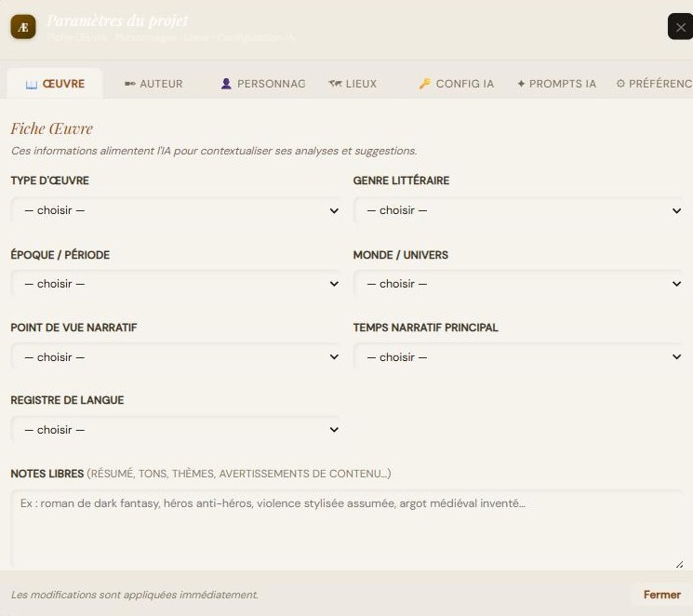The width and height of the screenshot is (693, 616).
Task: Switch to the Œuvre tab
Action: (55, 84)
